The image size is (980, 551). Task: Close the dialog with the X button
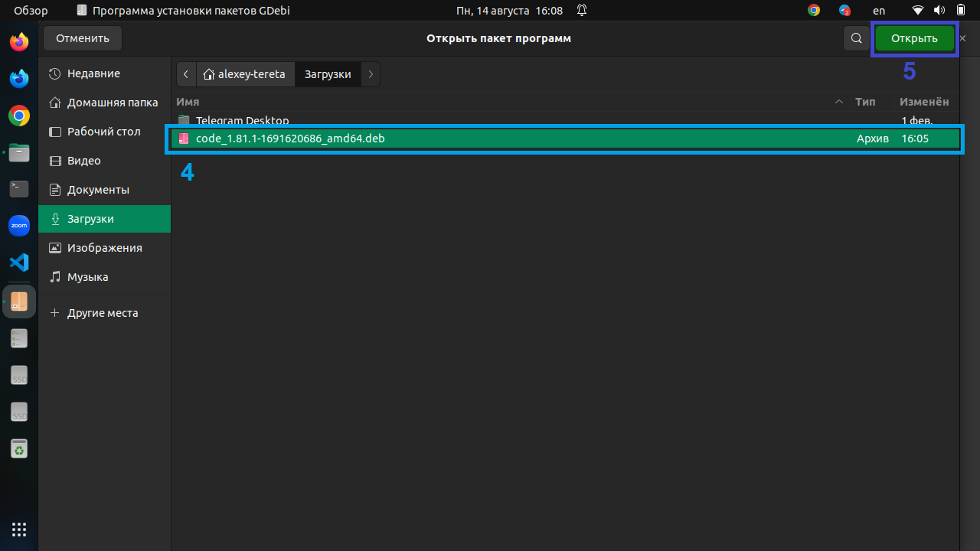(963, 38)
